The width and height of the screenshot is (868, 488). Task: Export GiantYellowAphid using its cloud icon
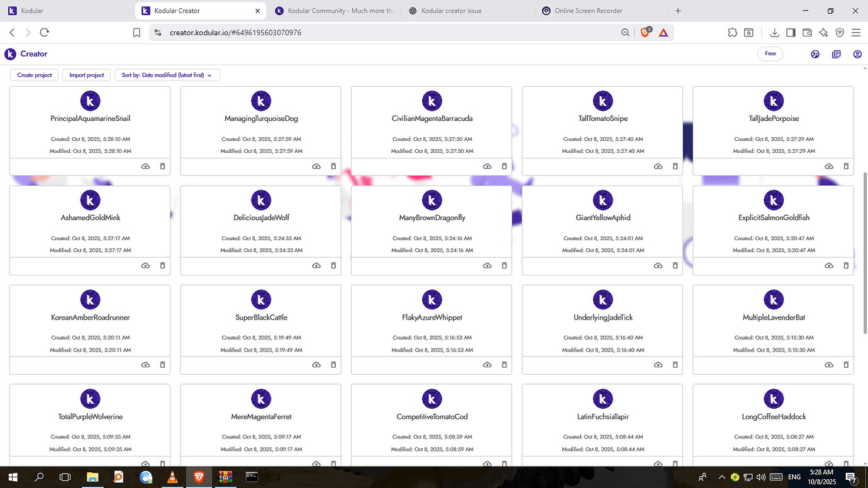tap(658, 265)
